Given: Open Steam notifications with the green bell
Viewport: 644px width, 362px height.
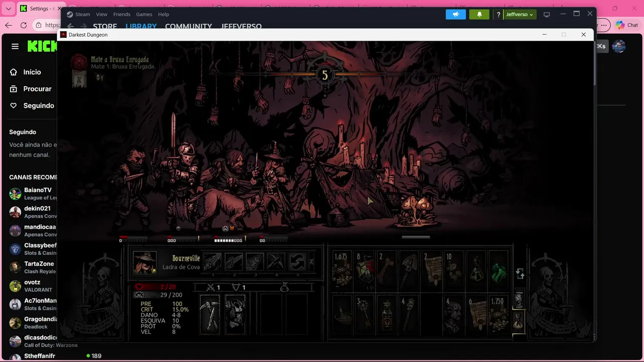Looking at the screenshot, I should coord(479,14).
